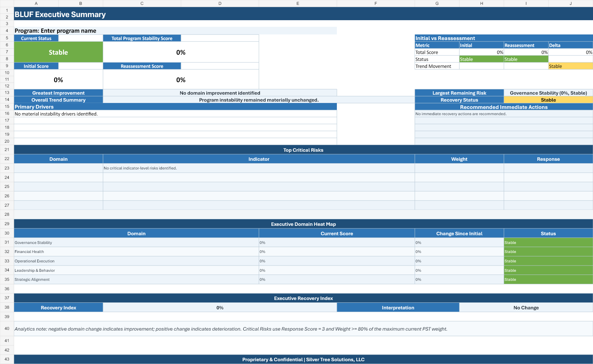Select the green Stable cell for Financial Health
This screenshot has width=593, height=364.
[x=548, y=252]
